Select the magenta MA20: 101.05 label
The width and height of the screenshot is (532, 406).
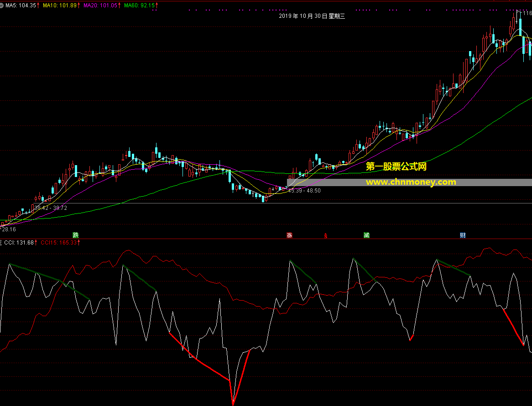click(x=100, y=5)
